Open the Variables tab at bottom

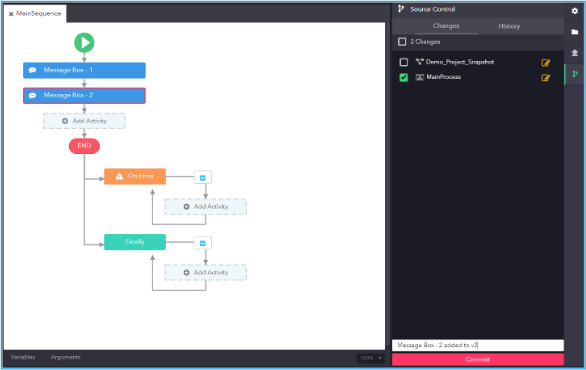(x=23, y=357)
